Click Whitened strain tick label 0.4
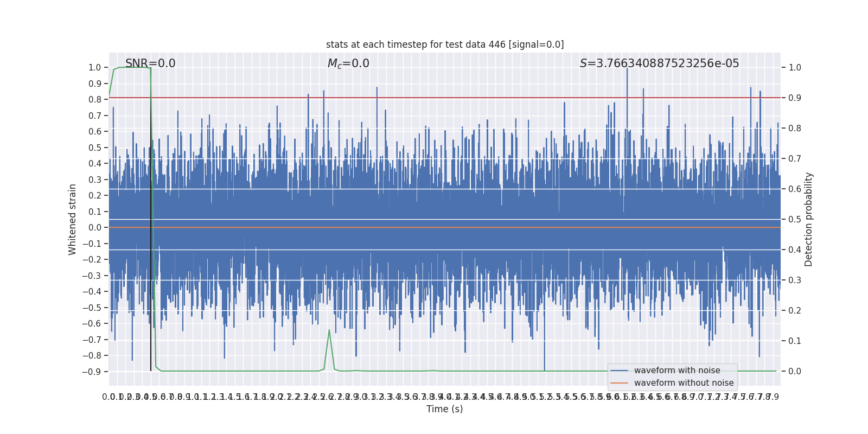Viewport: 868px width, 434px height. (x=95, y=164)
